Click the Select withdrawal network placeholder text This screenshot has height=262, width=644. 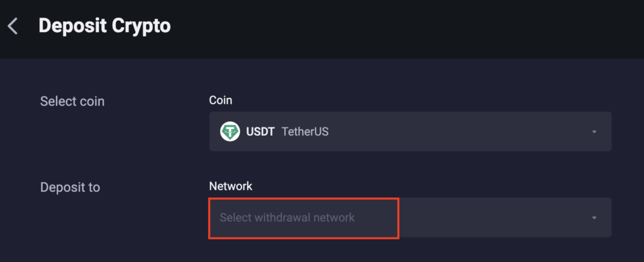click(287, 217)
